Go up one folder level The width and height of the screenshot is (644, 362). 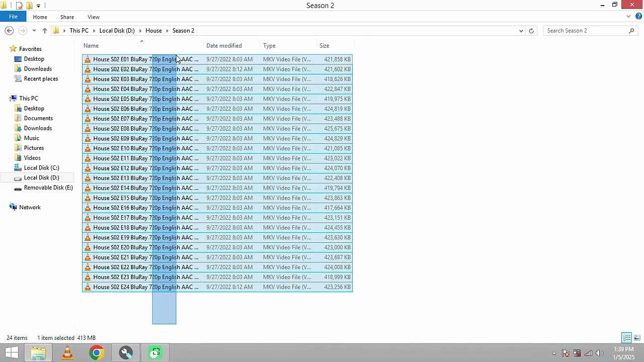pyautogui.click(x=44, y=31)
